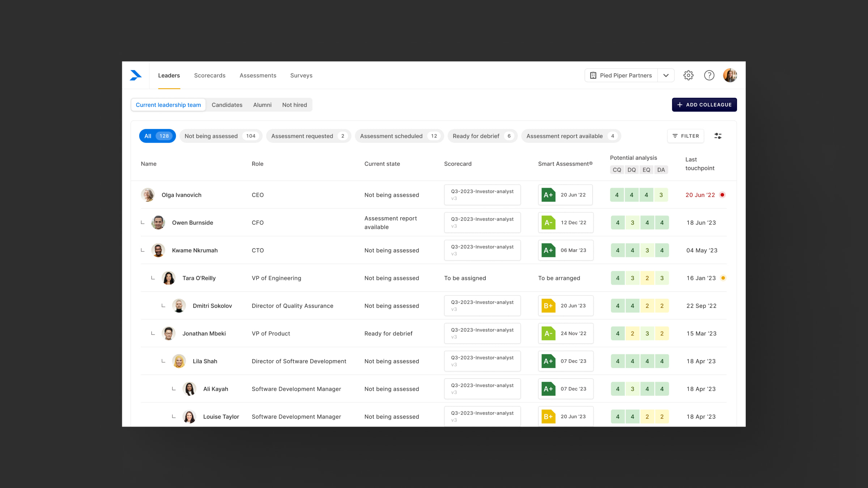Switch to the Assessments tab

click(x=258, y=75)
